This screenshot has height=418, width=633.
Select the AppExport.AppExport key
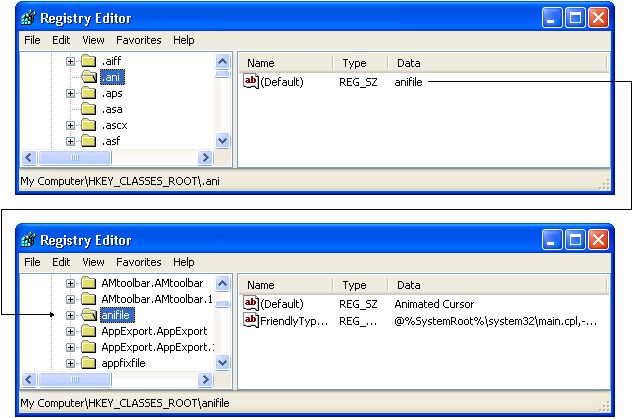tap(153, 331)
